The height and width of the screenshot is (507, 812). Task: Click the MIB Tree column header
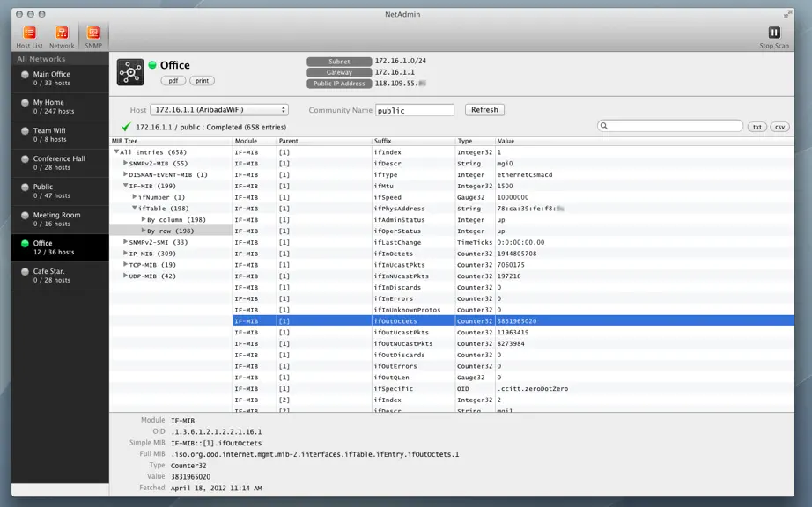pyautogui.click(x=171, y=141)
